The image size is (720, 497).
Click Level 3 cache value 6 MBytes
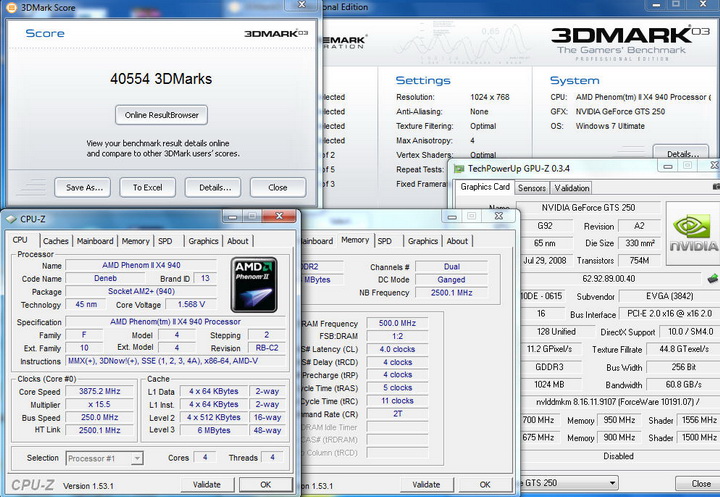214,430
